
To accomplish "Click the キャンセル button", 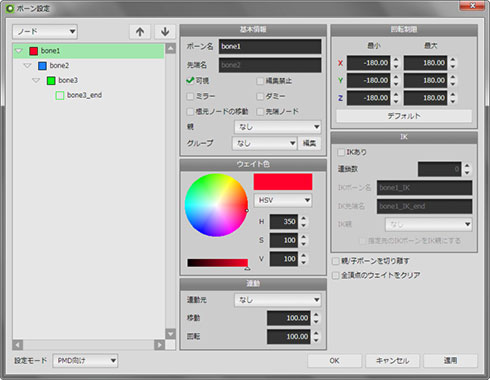I will pos(392,361).
